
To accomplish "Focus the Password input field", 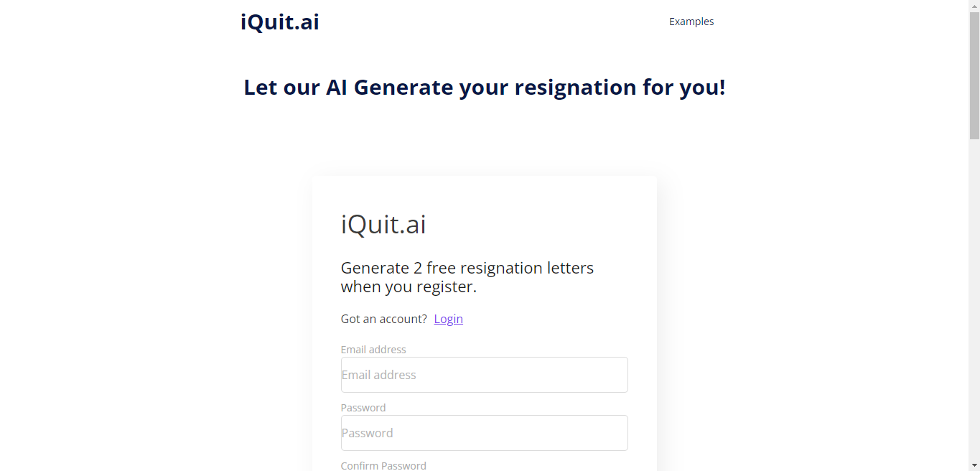I will [x=484, y=433].
